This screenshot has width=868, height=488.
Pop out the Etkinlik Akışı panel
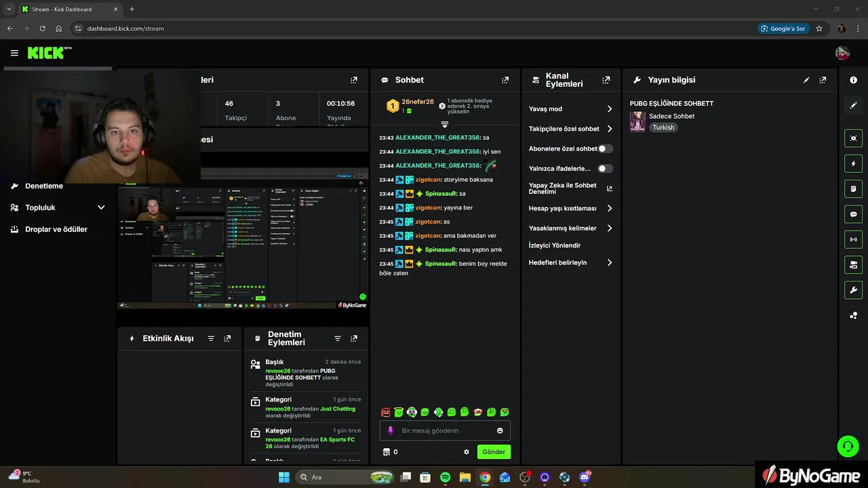point(227,338)
